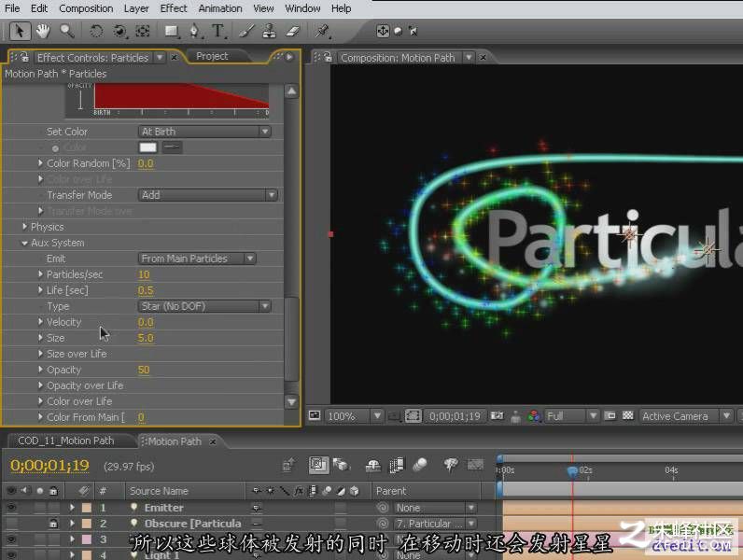Click the red Opacity over Life graph
The height and width of the screenshot is (560, 743).
[x=181, y=96]
